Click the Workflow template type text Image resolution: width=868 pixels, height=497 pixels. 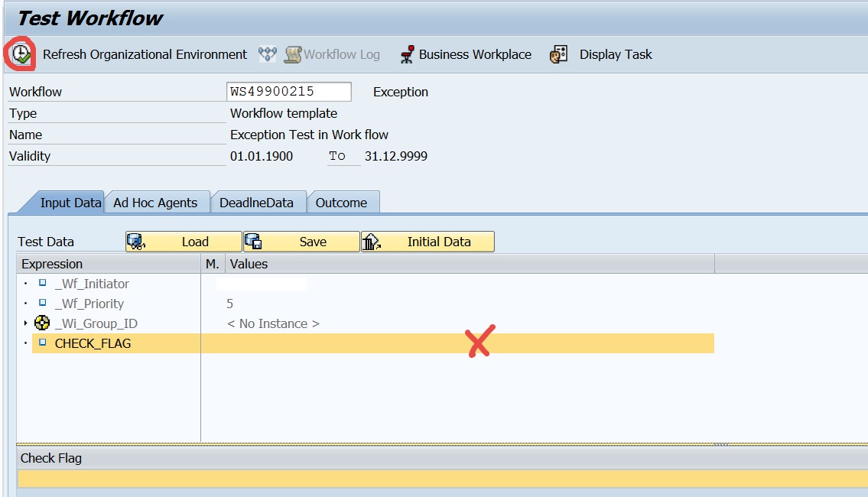pos(284,113)
